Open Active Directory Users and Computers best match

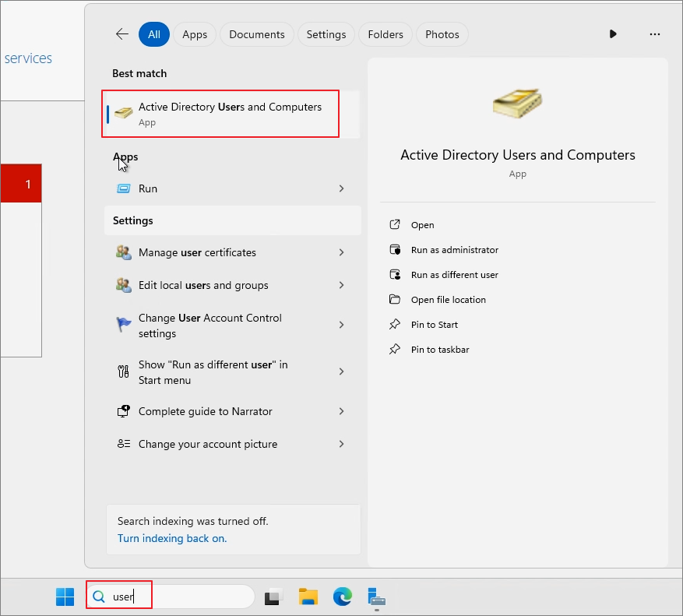pyautogui.click(x=233, y=114)
